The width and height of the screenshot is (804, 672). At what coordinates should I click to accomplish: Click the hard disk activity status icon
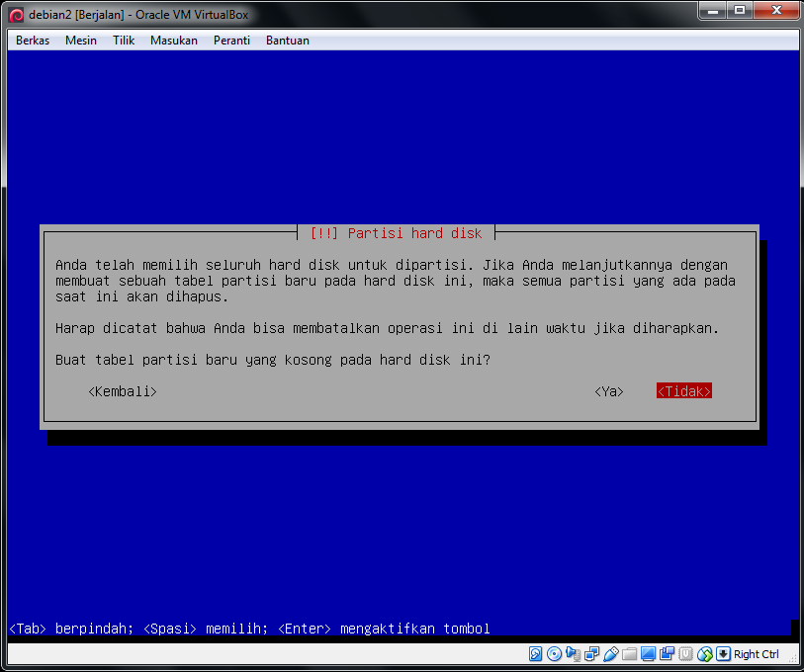click(x=535, y=653)
